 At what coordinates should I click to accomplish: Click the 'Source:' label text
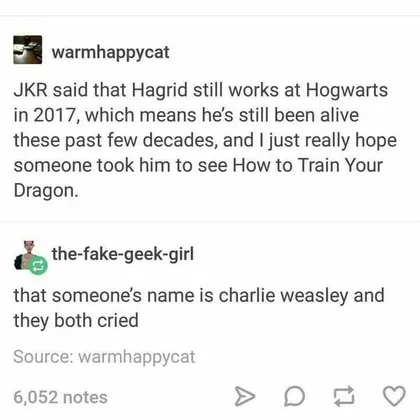coord(44,356)
